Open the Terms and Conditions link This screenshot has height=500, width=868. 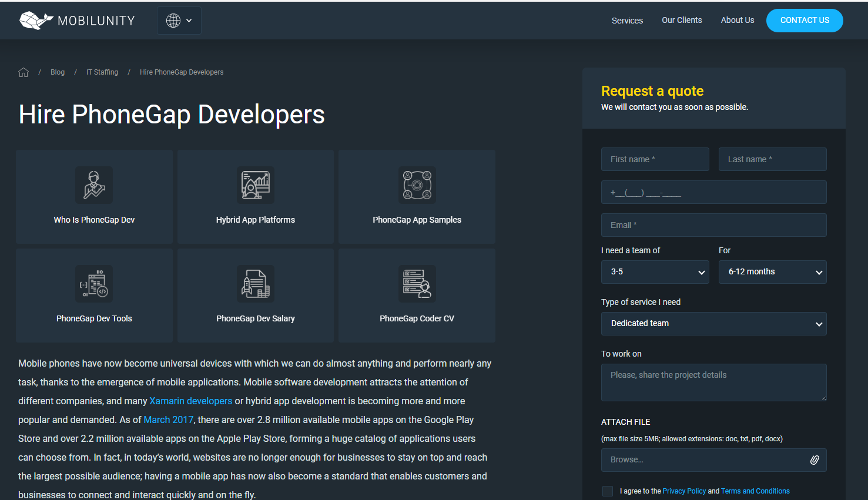click(755, 491)
